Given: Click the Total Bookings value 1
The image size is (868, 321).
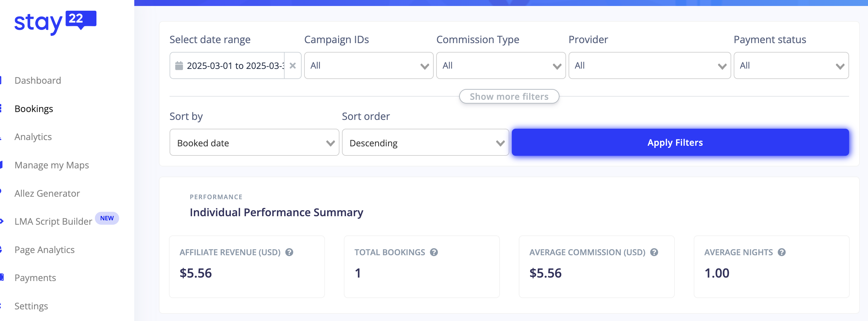Looking at the screenshot, I should 357,273.
